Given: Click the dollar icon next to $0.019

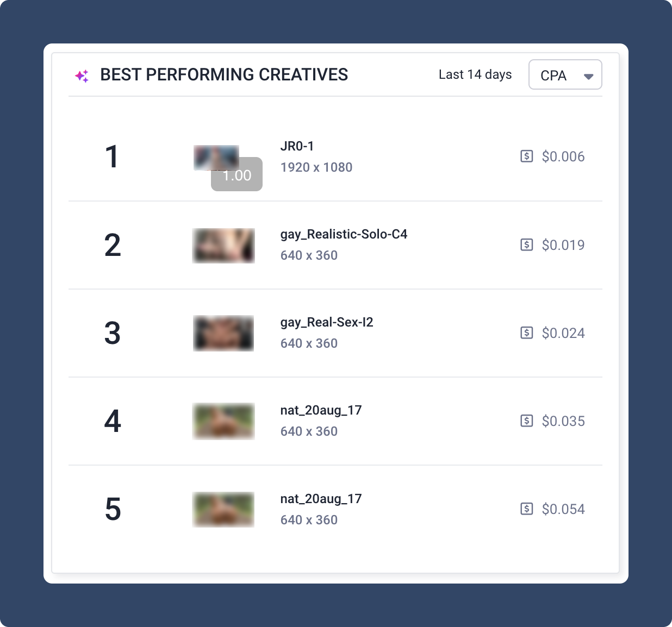Looking at the screenshot, I should (526, 244).
